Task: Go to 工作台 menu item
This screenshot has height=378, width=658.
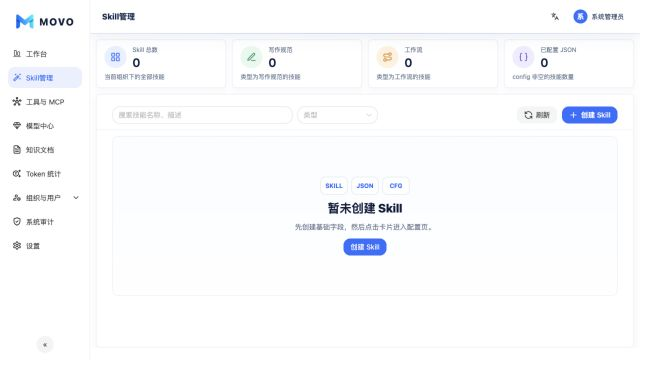Action: [x=45, y=54]
